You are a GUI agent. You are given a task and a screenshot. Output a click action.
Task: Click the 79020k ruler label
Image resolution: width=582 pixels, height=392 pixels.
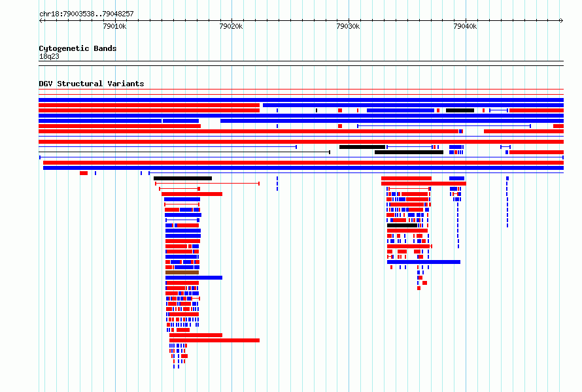231,26
